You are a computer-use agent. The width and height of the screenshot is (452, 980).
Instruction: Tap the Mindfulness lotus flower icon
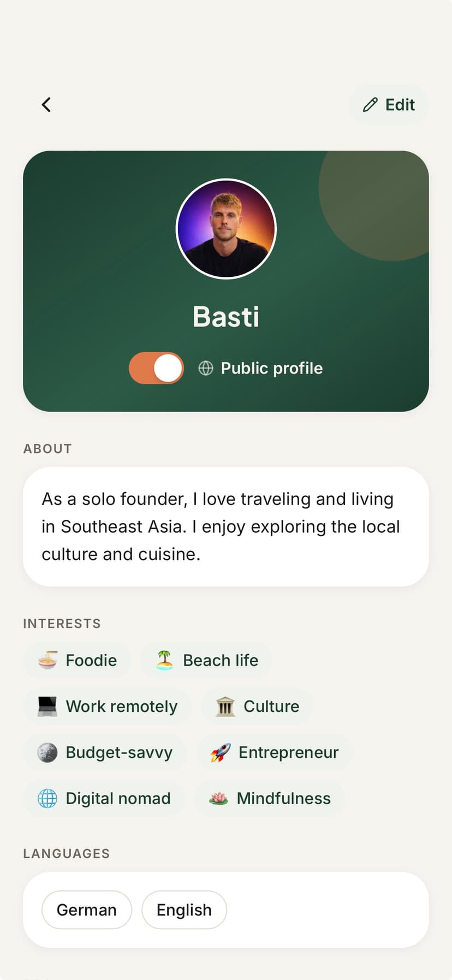tap(218, 798)
